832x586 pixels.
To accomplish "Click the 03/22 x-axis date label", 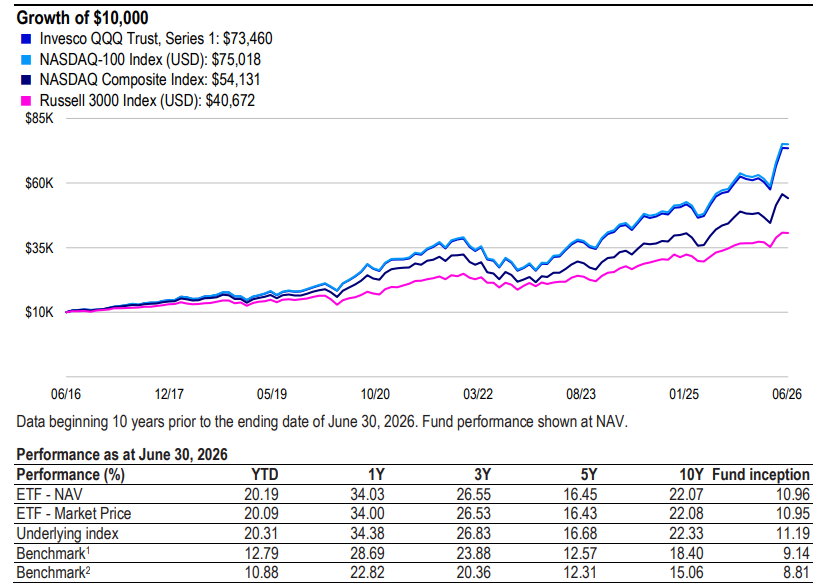I will click(478, 394).
